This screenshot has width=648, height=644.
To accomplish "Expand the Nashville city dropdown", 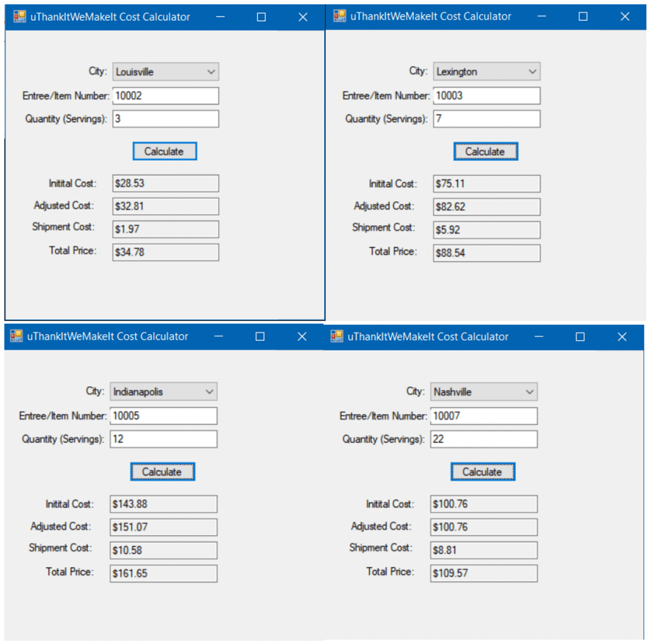I will [x=530, y=392].
